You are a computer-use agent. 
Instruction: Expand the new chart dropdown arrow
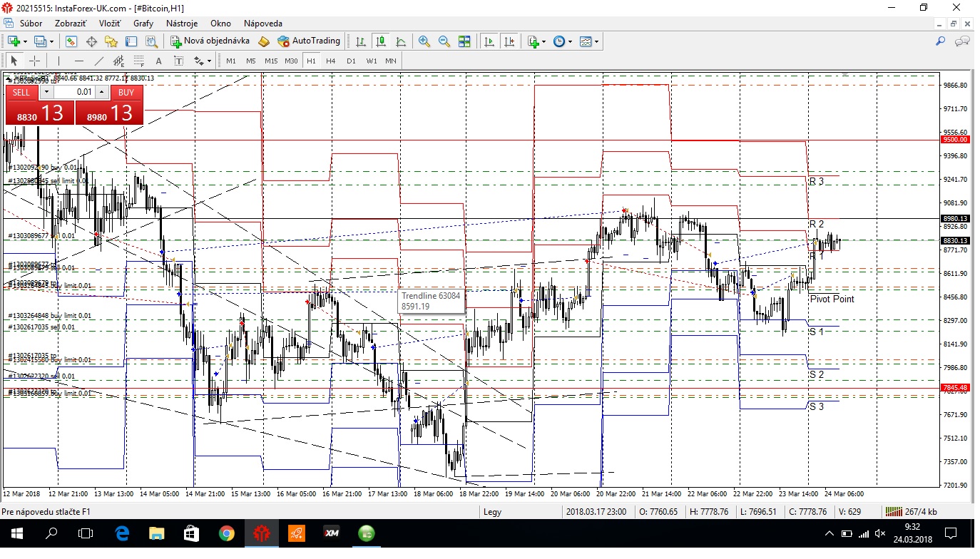pyautogui.click(x=26, y=41)
